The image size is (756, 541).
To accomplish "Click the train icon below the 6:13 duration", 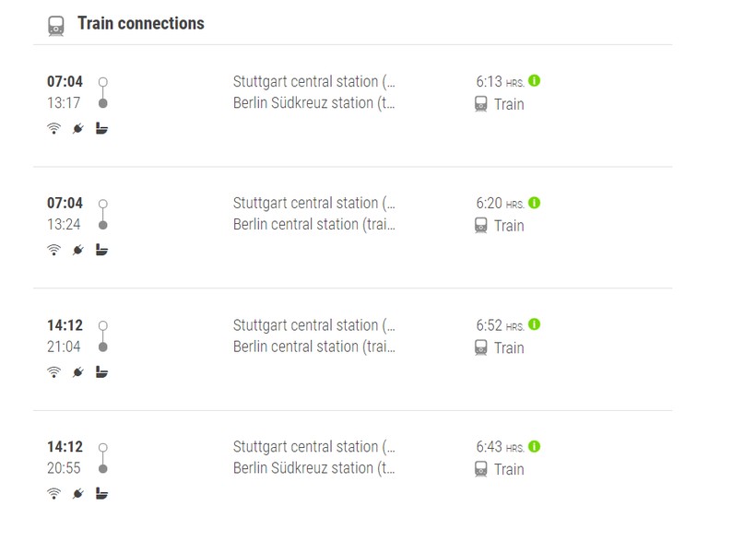I will point(481,105).
